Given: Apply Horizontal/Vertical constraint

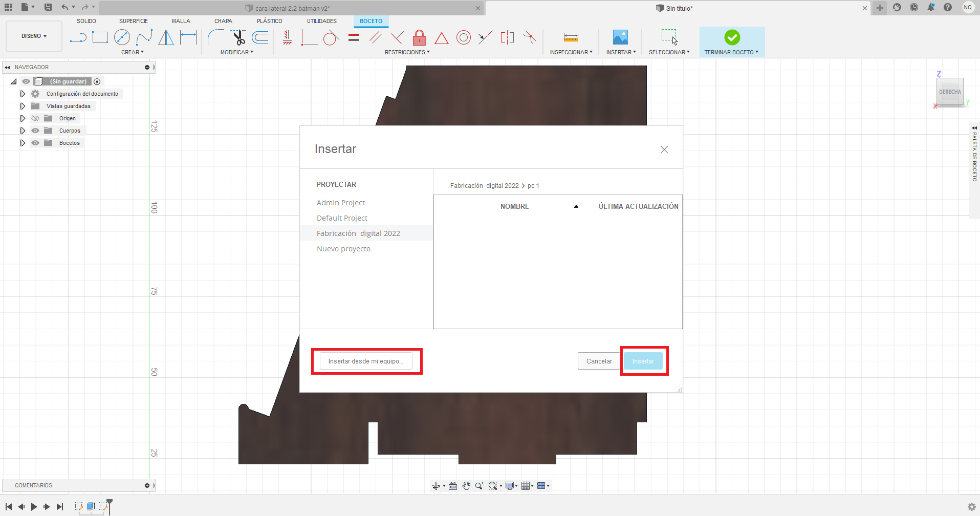Looking at the screenshot, I should (287, 37).
